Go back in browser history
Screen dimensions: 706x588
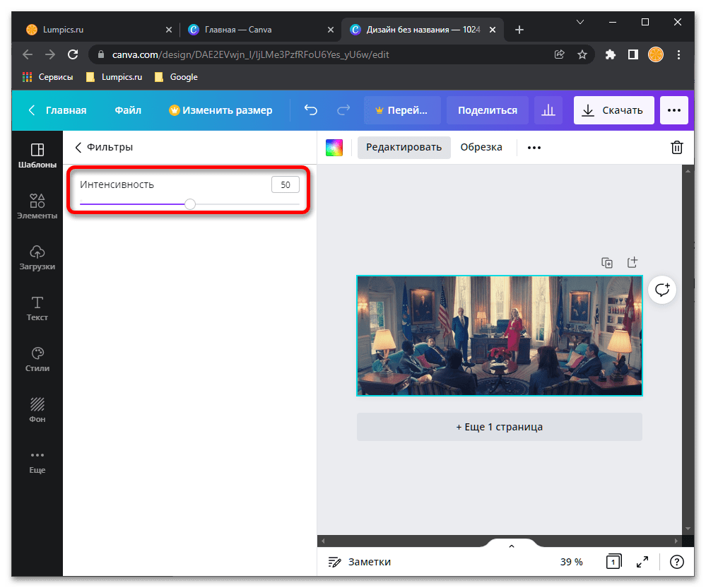tap(28, 54)
